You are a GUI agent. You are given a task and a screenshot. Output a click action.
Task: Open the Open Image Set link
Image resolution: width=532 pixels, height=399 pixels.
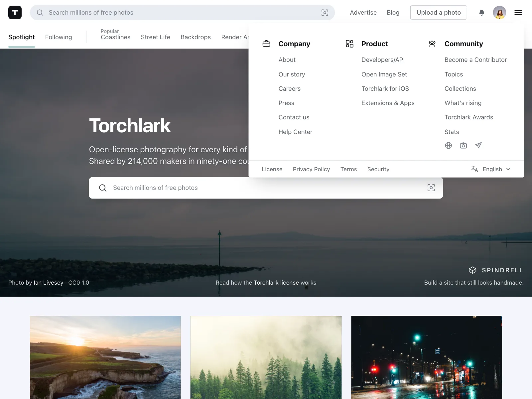coord(384,74)
